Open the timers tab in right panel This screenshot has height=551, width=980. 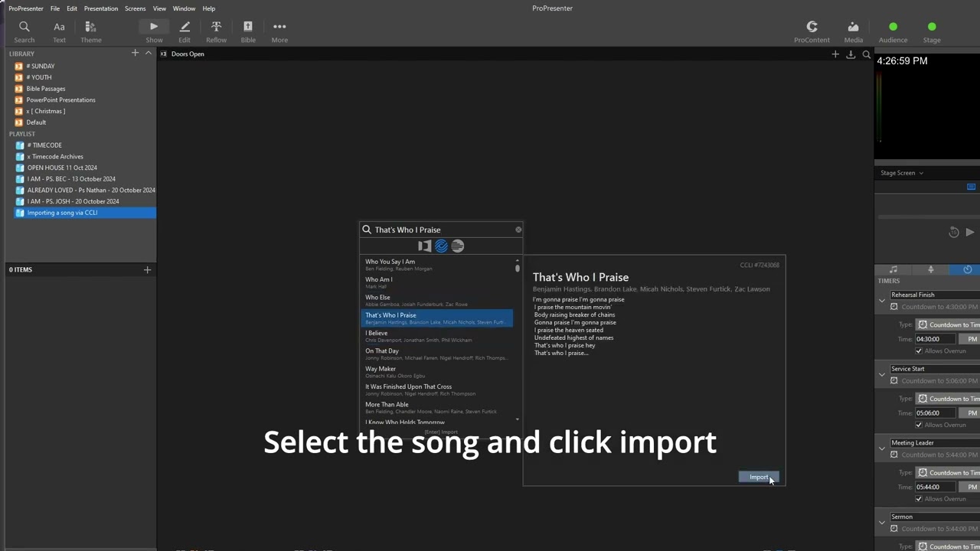[968, 269]
